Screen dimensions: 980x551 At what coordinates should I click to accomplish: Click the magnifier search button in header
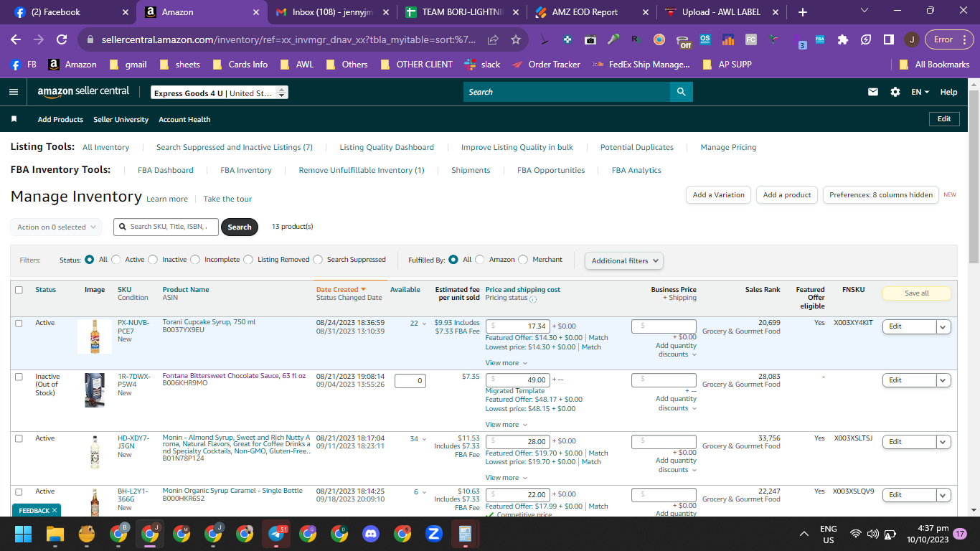[680, 92]
